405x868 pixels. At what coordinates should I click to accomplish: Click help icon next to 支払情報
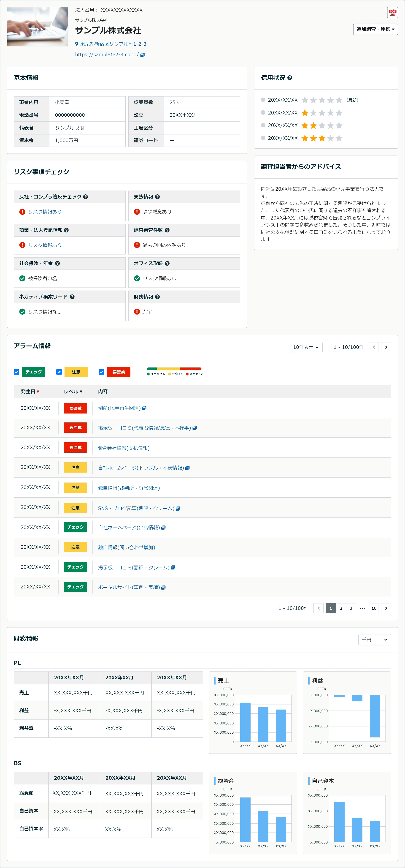(157, 197)
